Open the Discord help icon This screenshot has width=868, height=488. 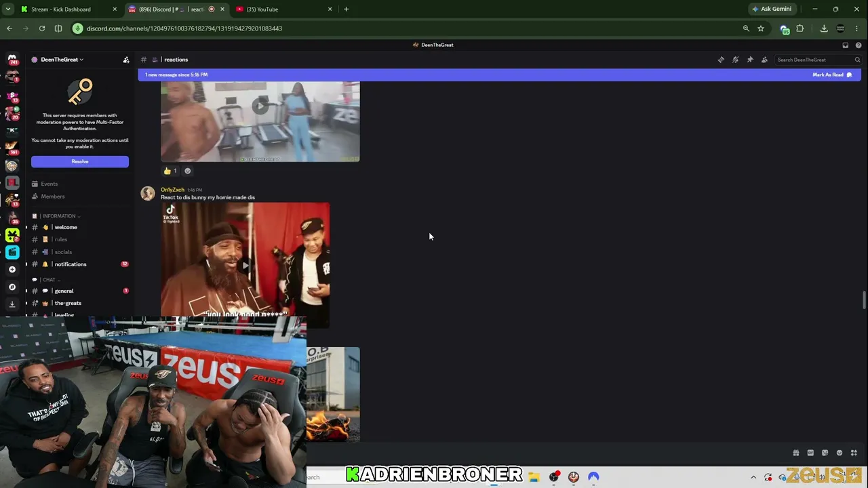[859, 45]
